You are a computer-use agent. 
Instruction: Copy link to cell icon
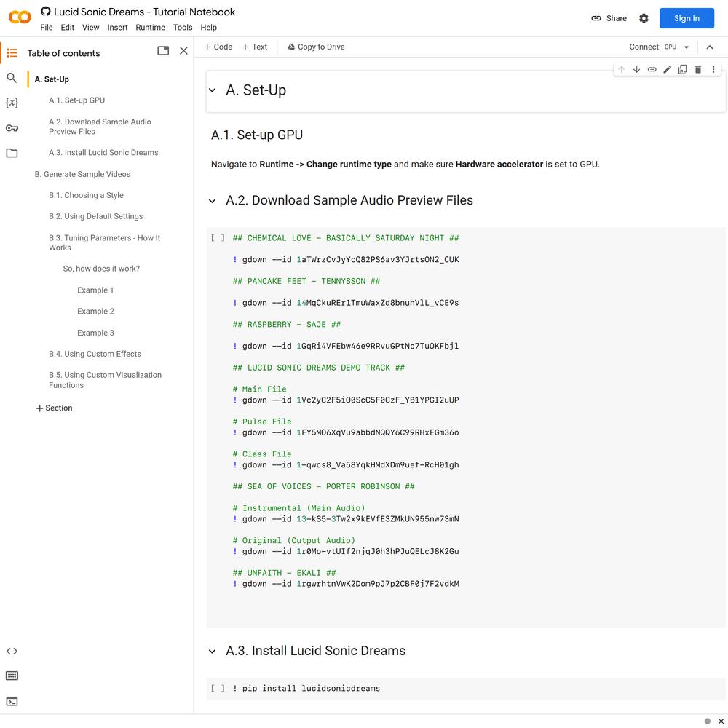click(652, 69)
